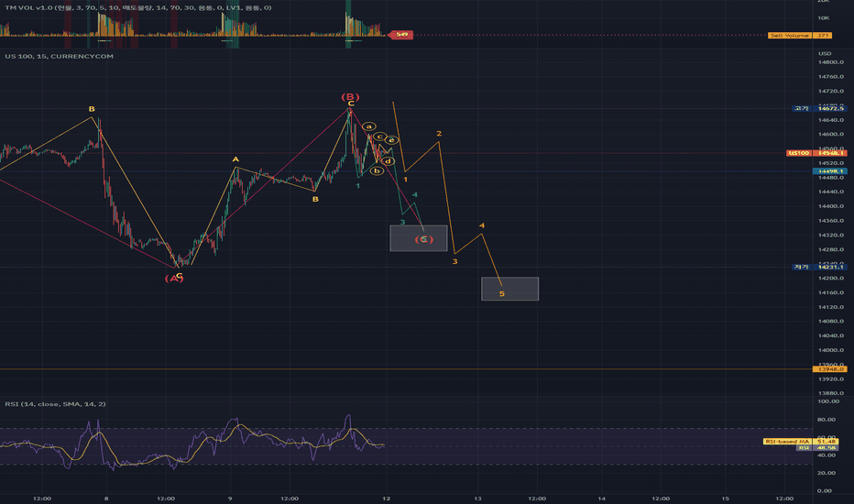854x504 pixels.
Task: Click the red (A) wave label at the low
Action: click(x=174, y=279)
